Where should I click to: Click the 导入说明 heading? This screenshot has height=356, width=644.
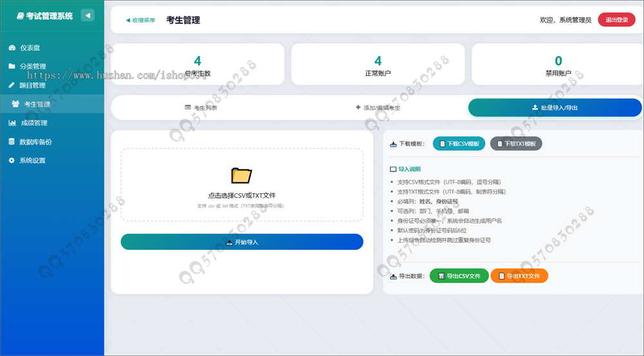coord(410,169)
